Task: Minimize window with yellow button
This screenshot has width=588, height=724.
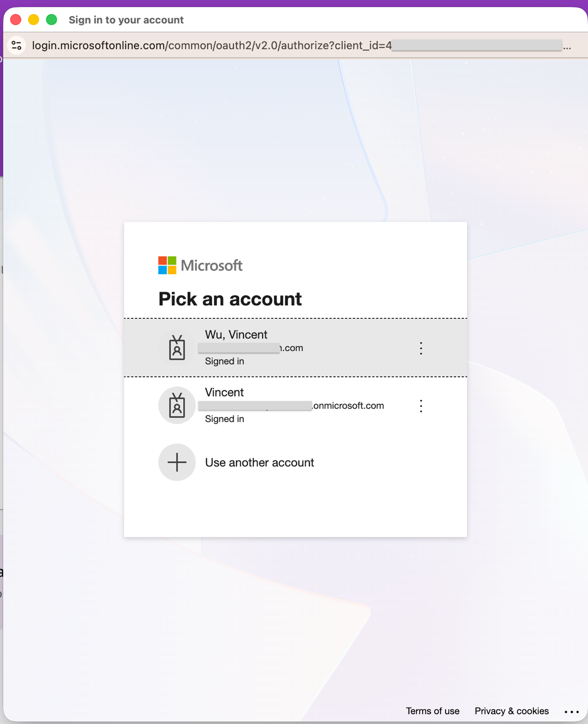Action: (33, 20)
